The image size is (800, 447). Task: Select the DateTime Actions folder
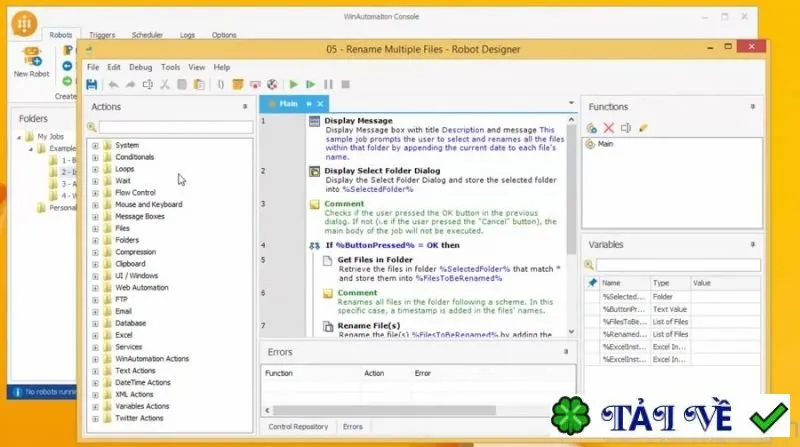(143, 382)
